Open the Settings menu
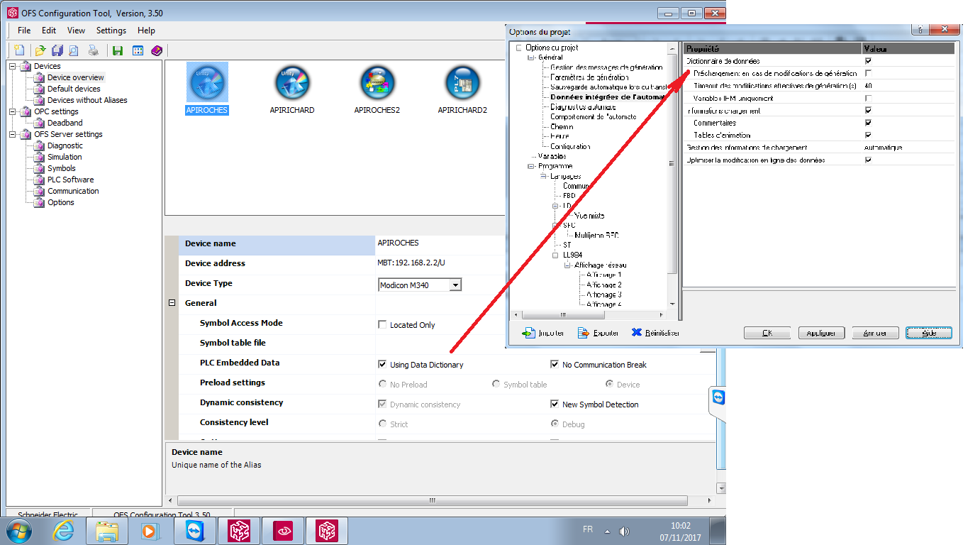The width and height of the screenshot is (980, 545). (111, 31)
